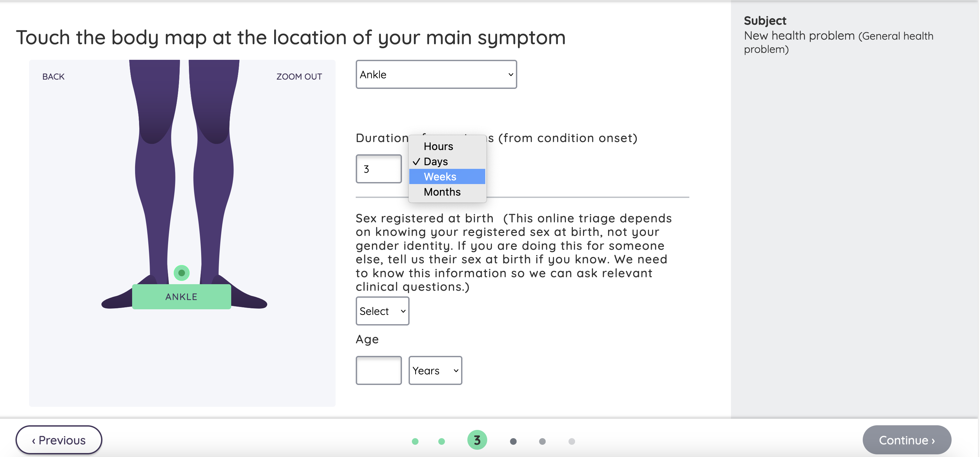Click the step 3 progress indicator
This screenshot has height=457, width=980.
click(x=477, y=440)
